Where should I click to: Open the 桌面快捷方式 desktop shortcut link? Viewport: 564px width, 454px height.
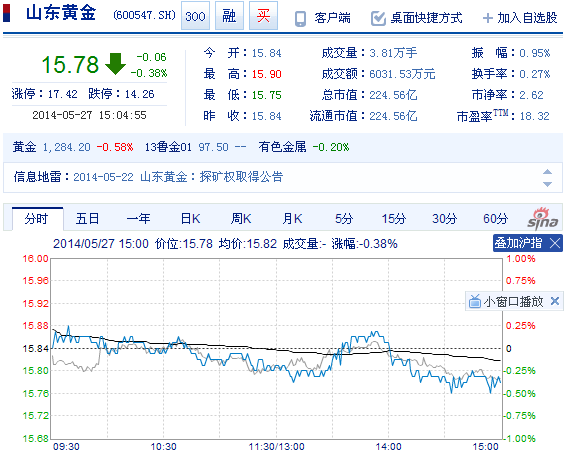(427, 18)
